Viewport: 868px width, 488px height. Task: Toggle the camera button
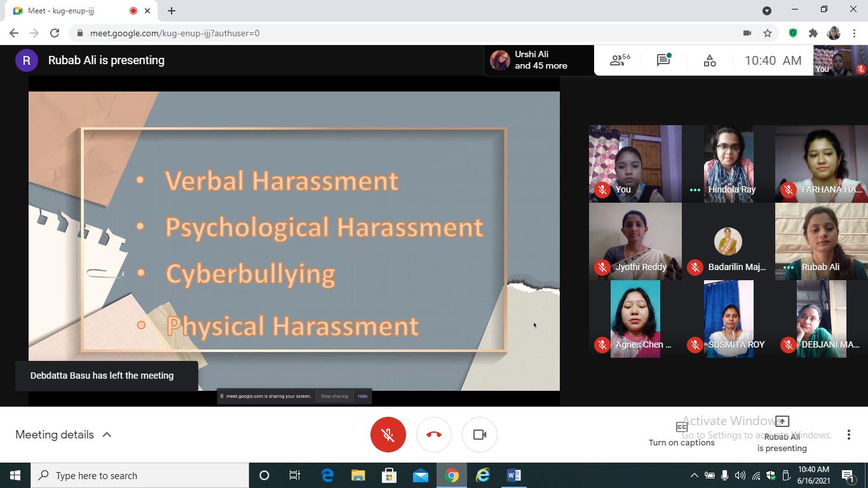[480, 435]
